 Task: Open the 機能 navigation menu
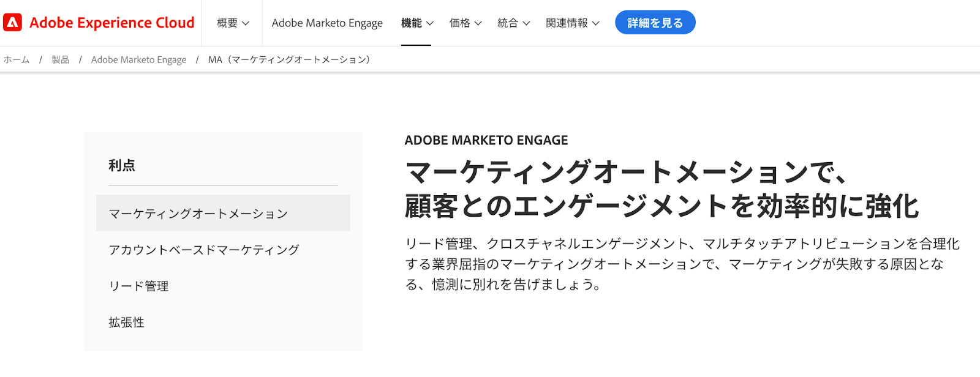(417, 23)
